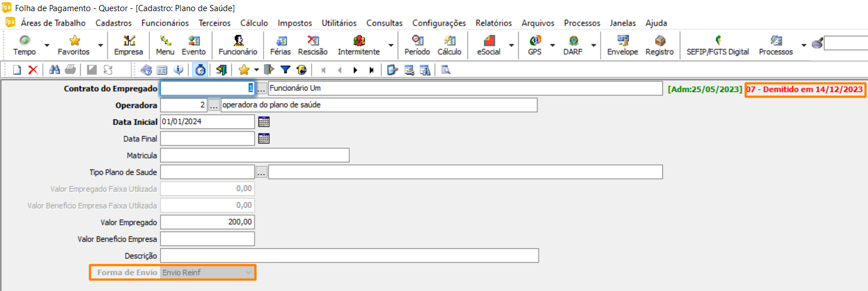
Task: Click the stopwatch timer icon
Action: [x=201, y=70]
